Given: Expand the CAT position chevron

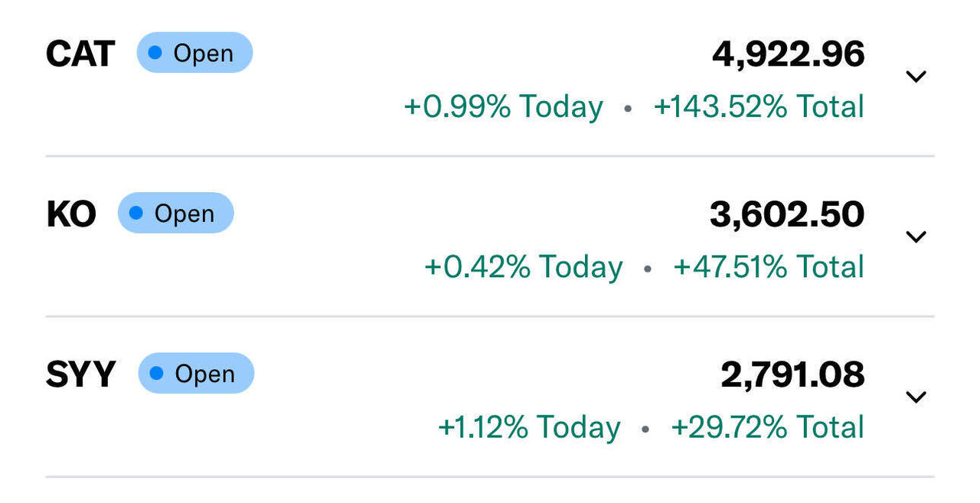Looking at the screenshot, I should (916, 77).
